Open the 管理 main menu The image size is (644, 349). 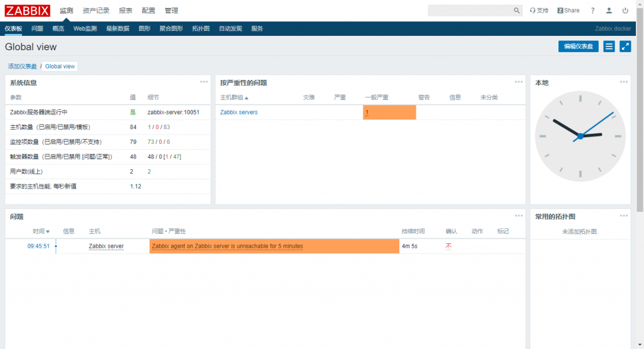pos(171,10)
